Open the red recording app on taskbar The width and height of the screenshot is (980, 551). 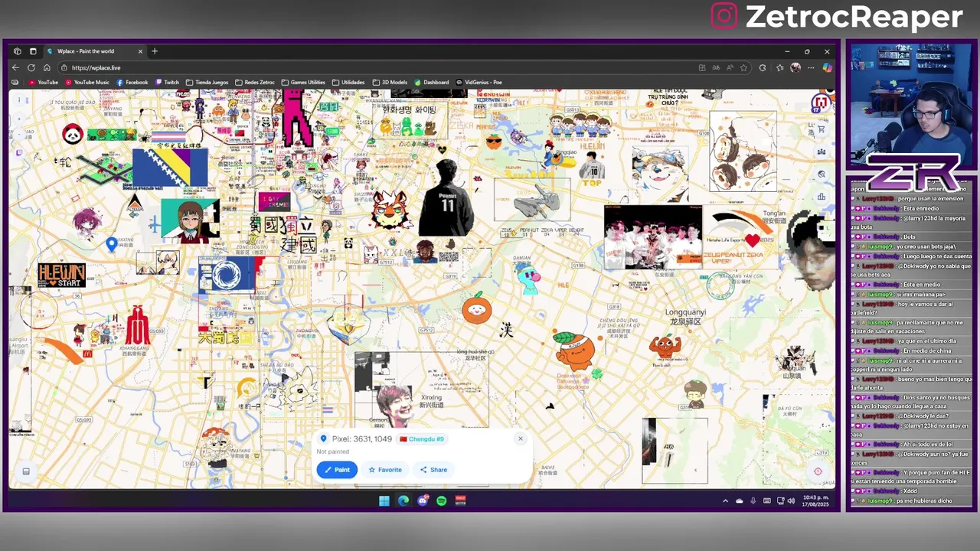[x=461, y=500]
